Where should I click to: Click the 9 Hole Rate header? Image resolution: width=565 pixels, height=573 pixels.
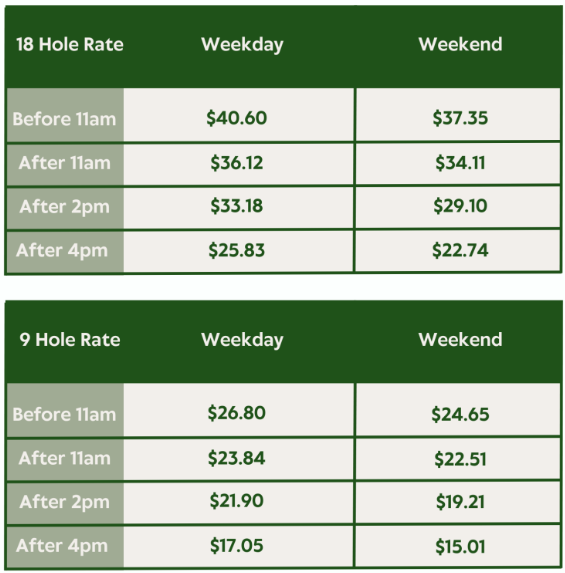pos(70,340)
